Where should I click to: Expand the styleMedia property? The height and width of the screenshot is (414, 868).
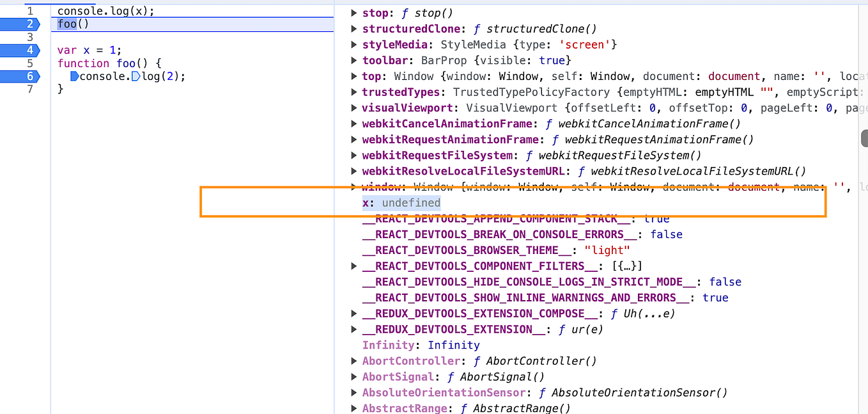(x=354, y=44)
